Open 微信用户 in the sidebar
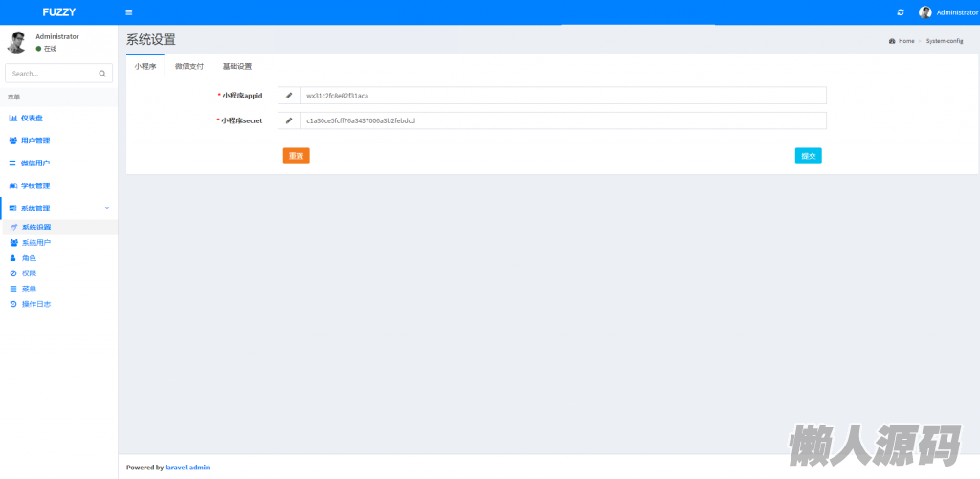The image size is (980, 479). [x=58, y=163]
